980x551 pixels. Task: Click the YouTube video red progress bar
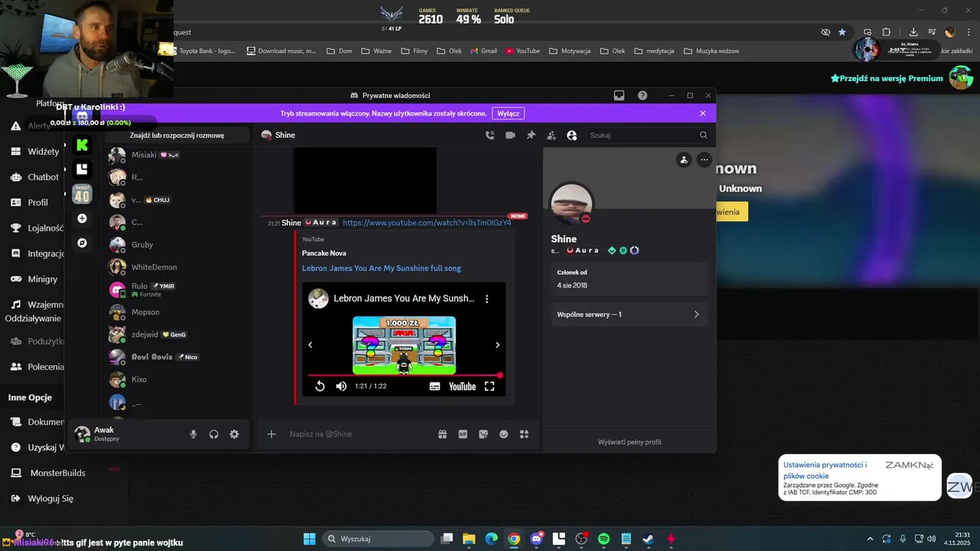coord(404,375)
